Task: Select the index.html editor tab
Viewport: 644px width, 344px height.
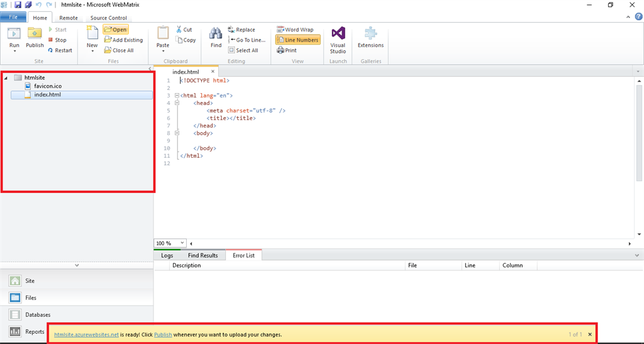Action: coord(186,72)
